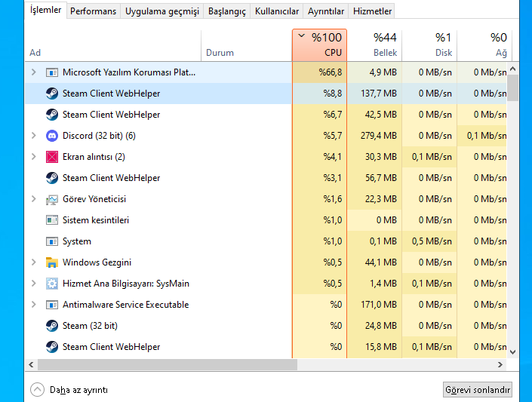Select the Ekran alıntısı icon

pos(52,157)
